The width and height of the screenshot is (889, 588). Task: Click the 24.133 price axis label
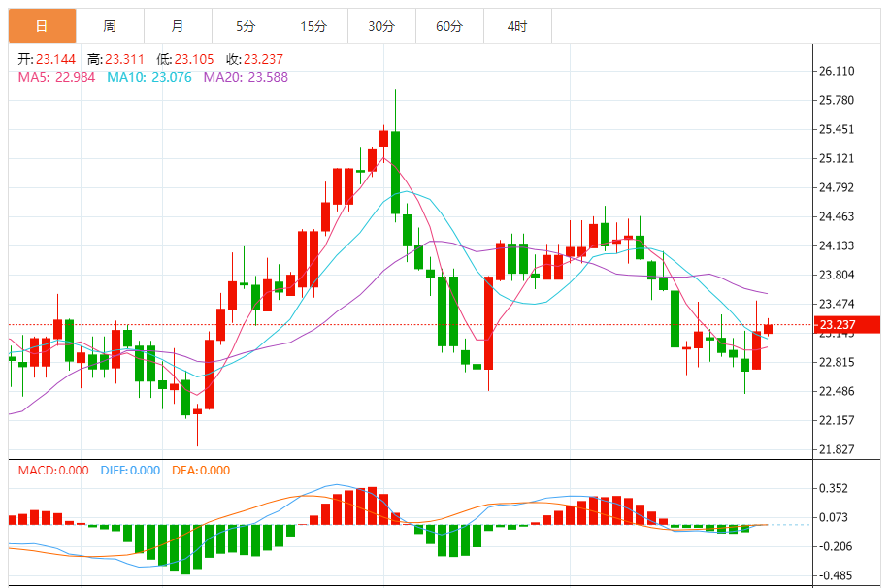[x=837, y=246]
